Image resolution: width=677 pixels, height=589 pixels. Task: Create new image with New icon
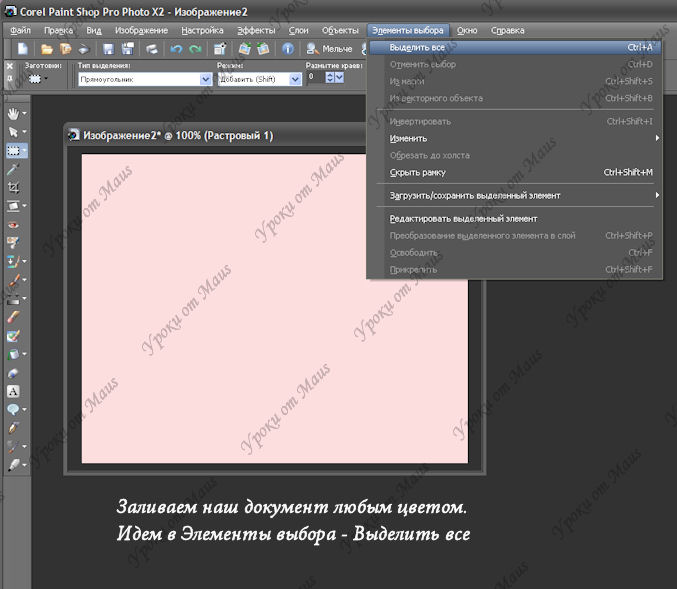click(20, 49)
